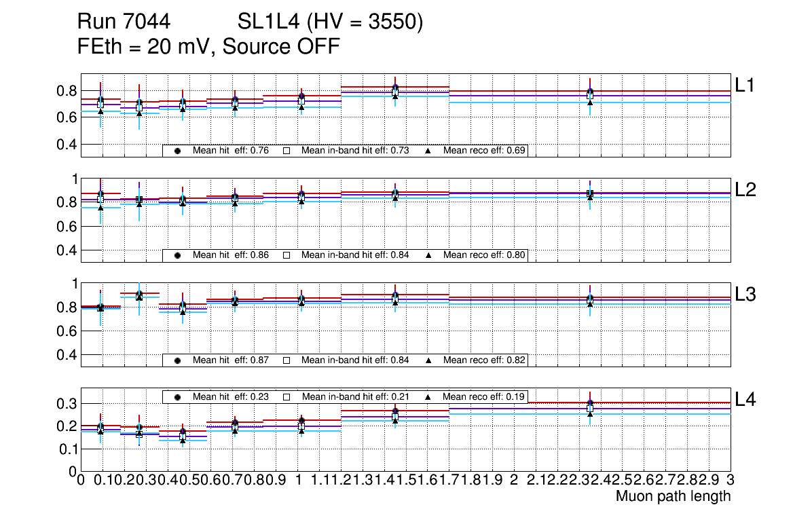Click the triangle legend marker in L2 panel

(429, 256)
